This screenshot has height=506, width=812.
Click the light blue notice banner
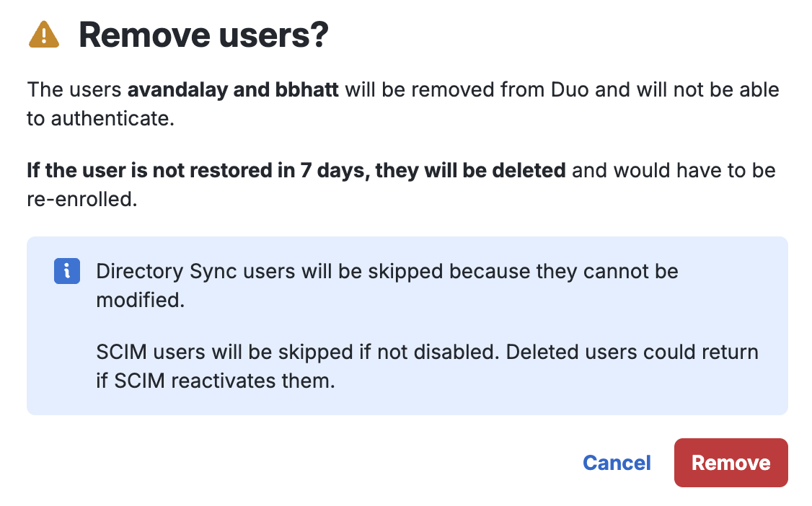407,324
